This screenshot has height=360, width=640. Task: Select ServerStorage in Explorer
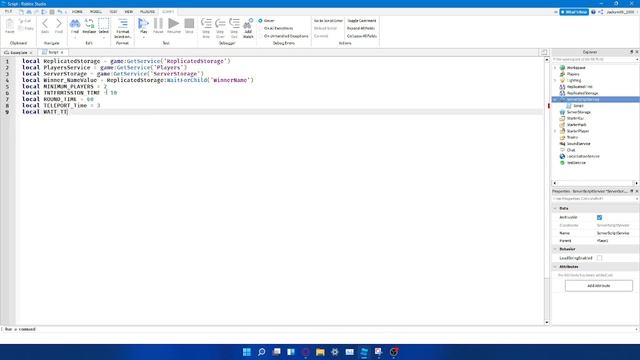(x=578, y=112)
